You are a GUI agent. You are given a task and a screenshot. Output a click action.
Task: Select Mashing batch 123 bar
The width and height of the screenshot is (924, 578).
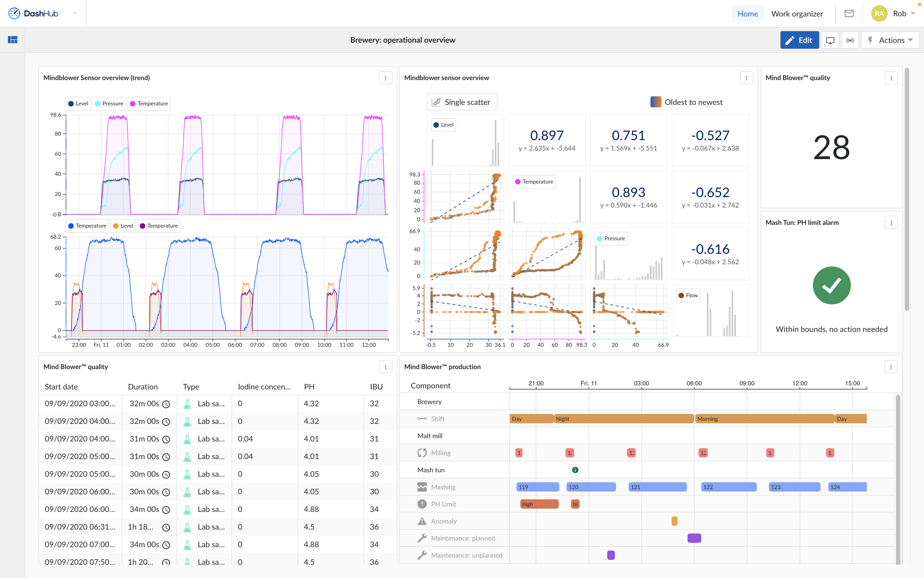tap(794, 487)
